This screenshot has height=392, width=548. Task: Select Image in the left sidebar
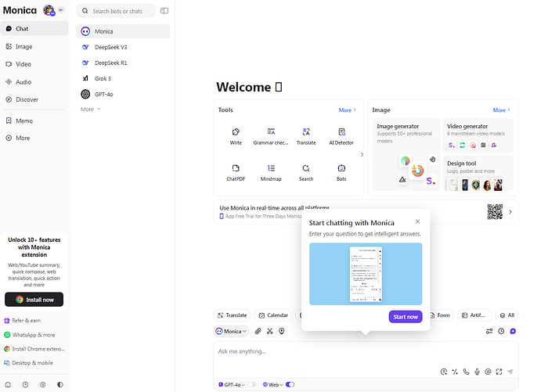pos(34,46)
